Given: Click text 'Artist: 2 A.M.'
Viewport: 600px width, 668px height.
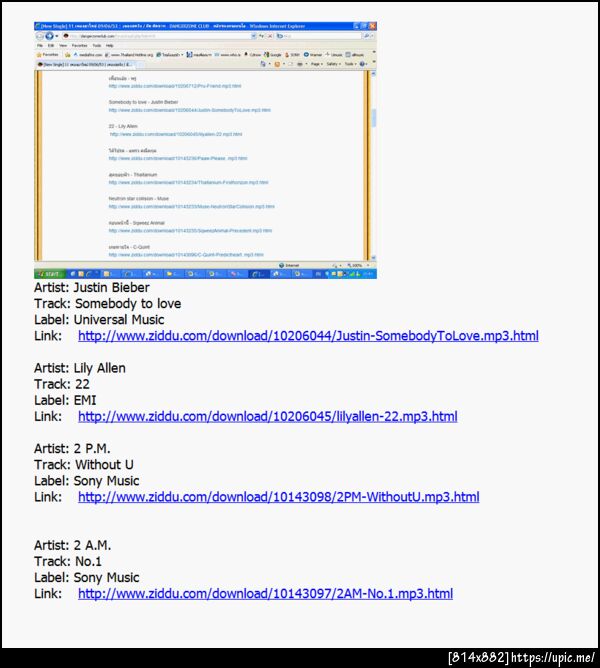Looking at the screenshot, I should coord(72,545).
